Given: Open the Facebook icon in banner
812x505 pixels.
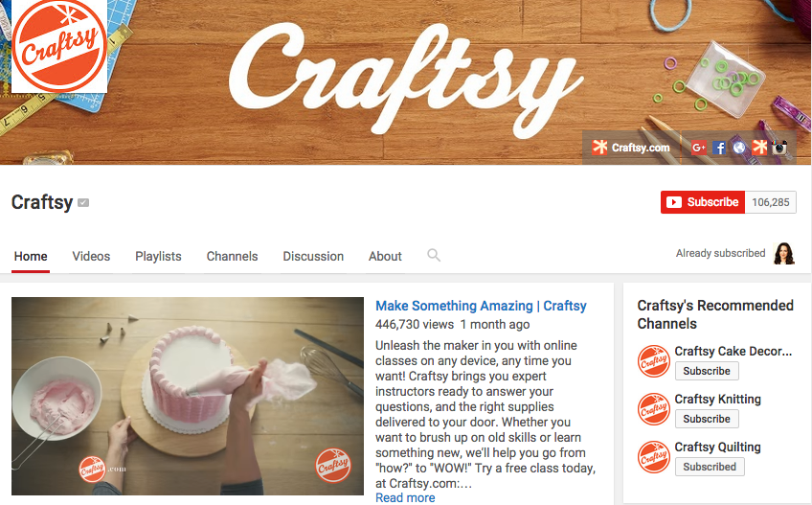Looking at the screenshot, I should 719,148.
